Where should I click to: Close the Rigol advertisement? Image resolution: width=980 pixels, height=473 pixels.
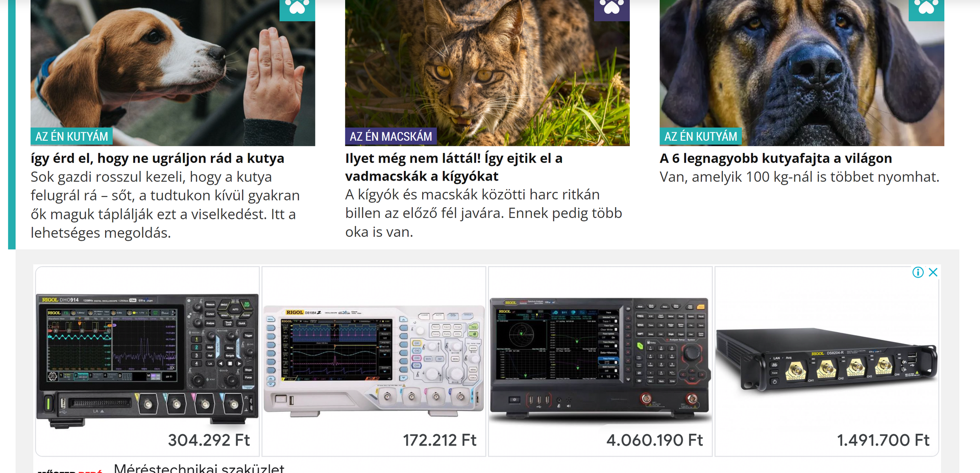pos(933,272)
